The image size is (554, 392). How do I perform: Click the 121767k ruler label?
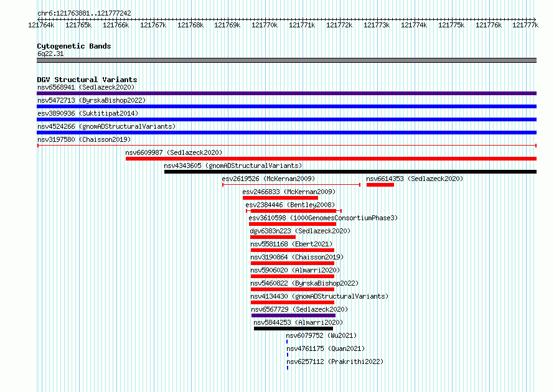pyautogui.click(x=153, y=25)
